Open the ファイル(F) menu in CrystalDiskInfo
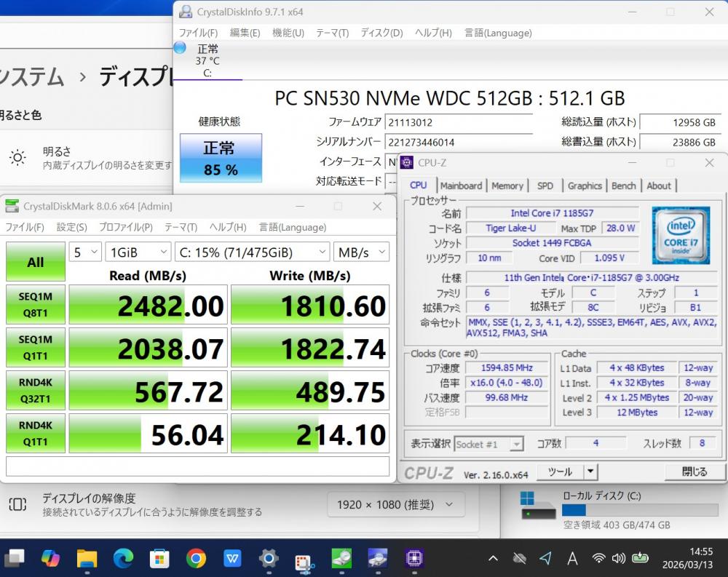Image resolution: width=728 pixels, height=577 pixels. [198, 33]
